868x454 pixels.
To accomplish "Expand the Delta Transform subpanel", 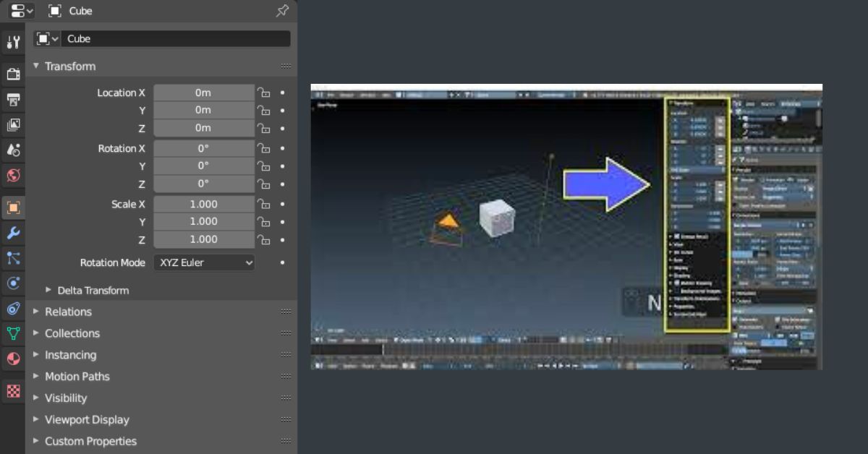I will pos(49,291).
